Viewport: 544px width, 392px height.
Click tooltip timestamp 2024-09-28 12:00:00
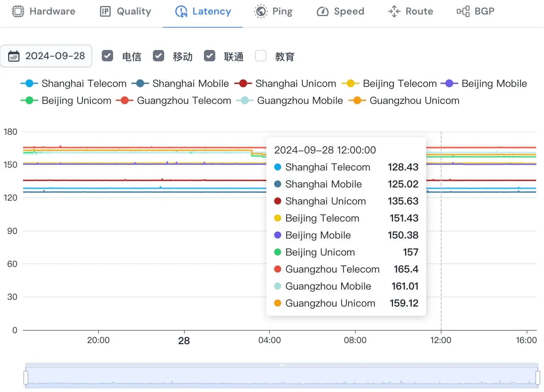[325, 150]
